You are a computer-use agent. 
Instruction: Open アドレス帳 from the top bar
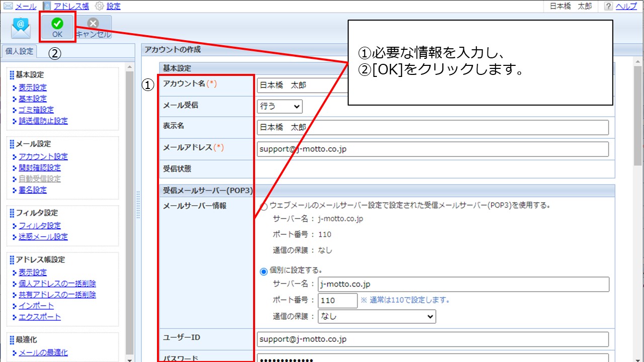point(72,7)
